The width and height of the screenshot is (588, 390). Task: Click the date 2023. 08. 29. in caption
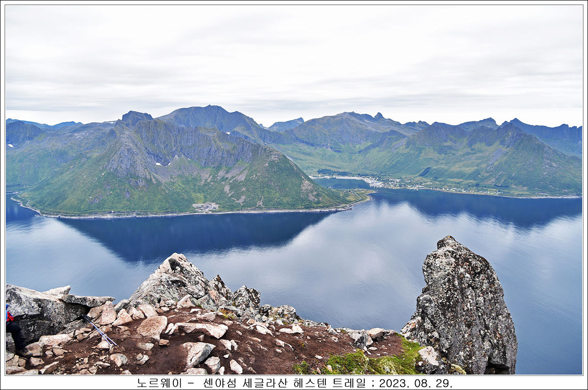coord(416,383)
